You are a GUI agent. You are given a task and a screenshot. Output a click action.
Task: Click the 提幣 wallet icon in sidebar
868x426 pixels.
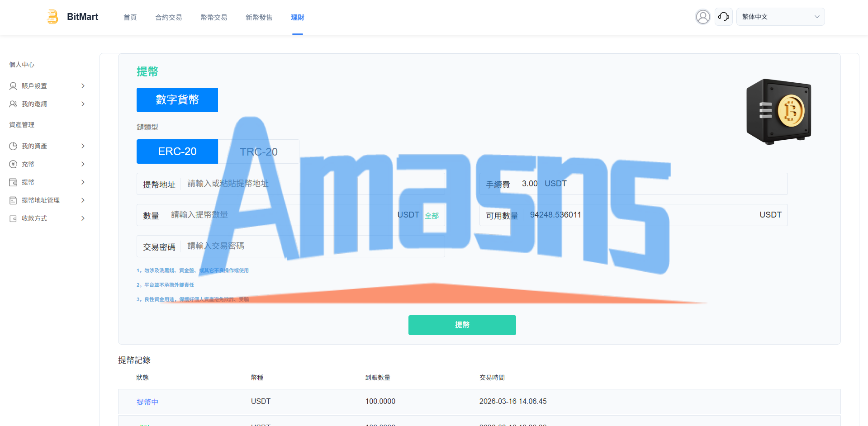click(x=13, y=182)
